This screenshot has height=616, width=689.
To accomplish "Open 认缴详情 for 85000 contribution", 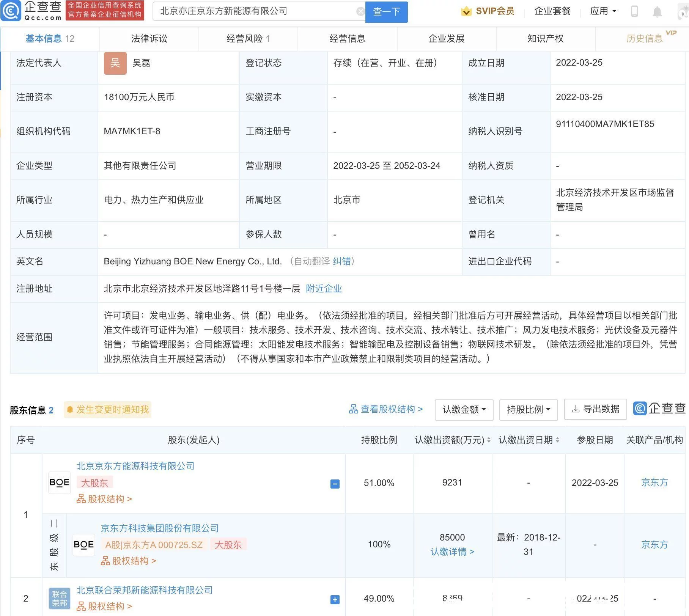I will pos(452,552).
